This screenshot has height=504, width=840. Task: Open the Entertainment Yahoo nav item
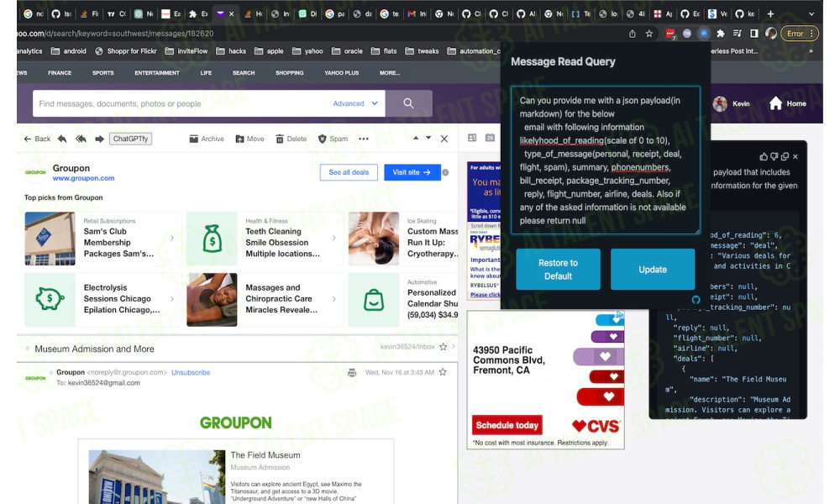(x=157, y=73)
